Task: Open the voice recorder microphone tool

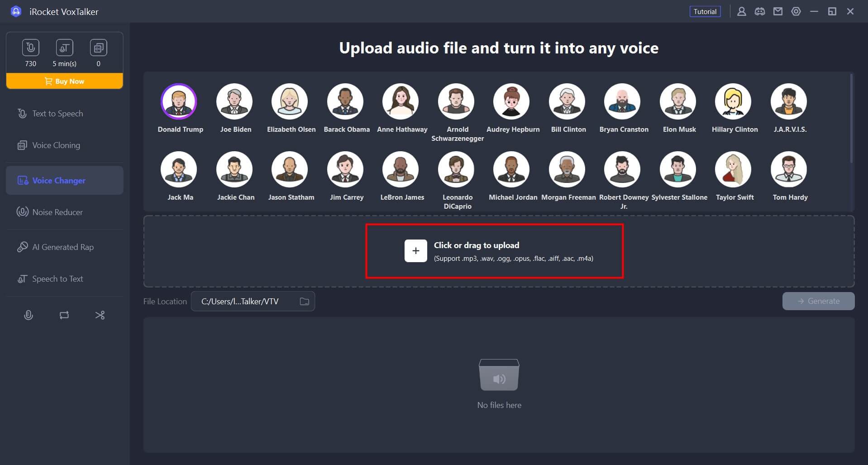Action: pos(28,315)
